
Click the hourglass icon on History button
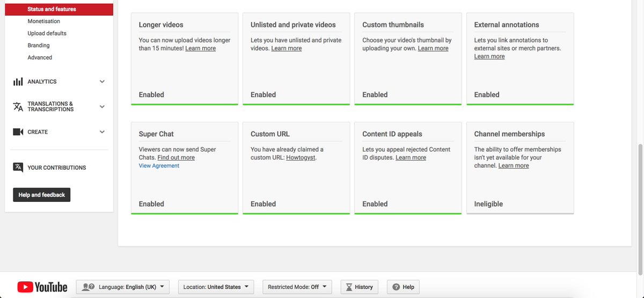click(349, 287)
